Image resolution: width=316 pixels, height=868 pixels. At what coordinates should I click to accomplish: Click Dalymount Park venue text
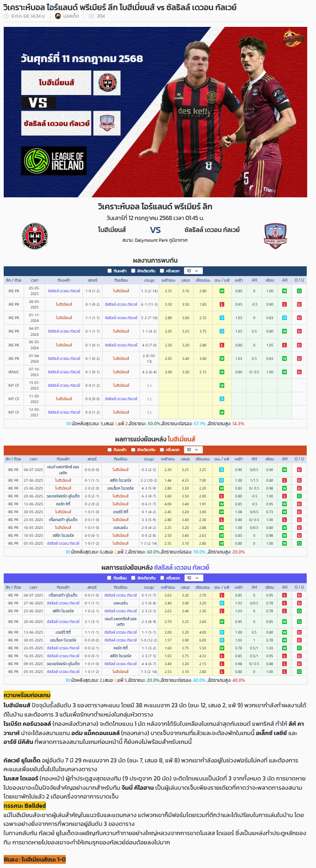(152, 240)
